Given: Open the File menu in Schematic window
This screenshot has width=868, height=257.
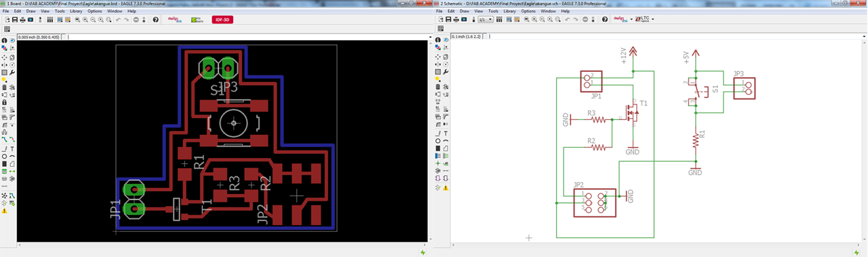Looking at the screenshot, I should click(x=439, y=11).
